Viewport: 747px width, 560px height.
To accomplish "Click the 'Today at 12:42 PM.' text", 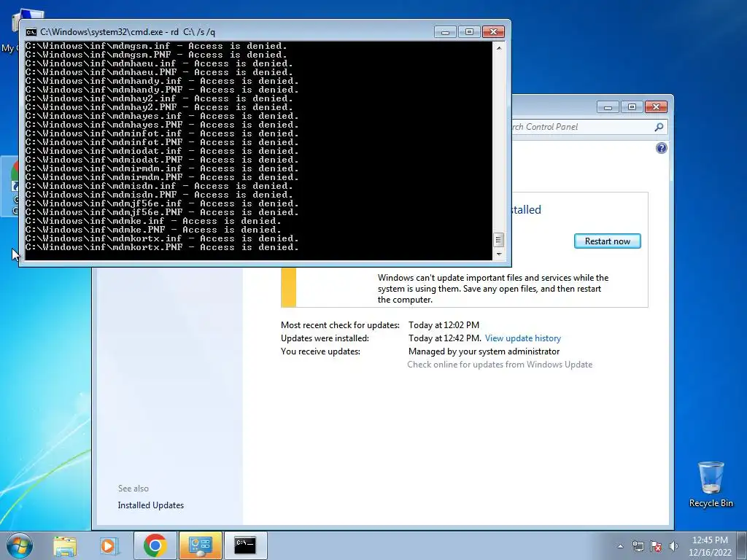I will pyautogui.click(x=445, y=338).
